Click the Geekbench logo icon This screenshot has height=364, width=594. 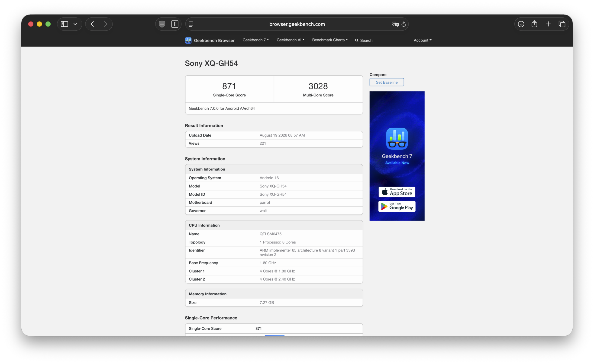188,41
